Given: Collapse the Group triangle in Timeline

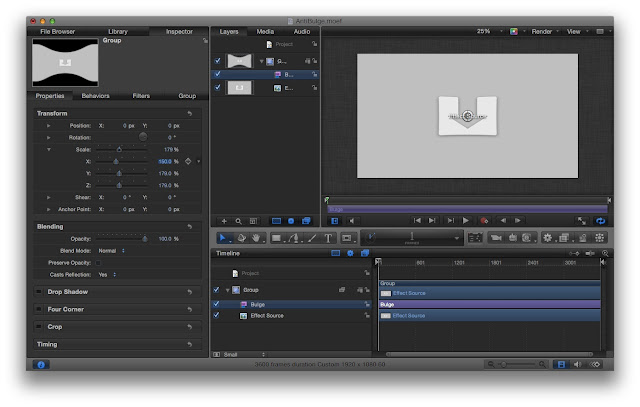Looking at the screenshot, I should click(x=227, y=290).
